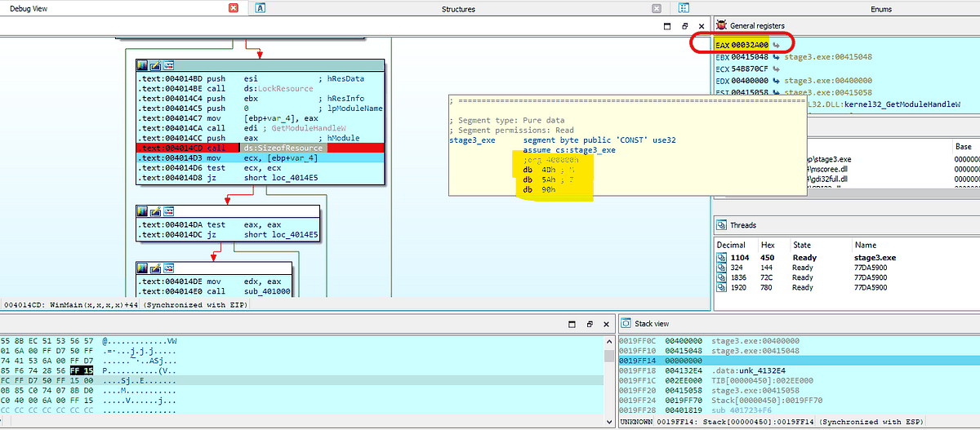This screenshot has width=980, height=430.
Task: Select stack row 0019FF1C TIB entry
Action: pyautogui.click(x=799, y=380)
